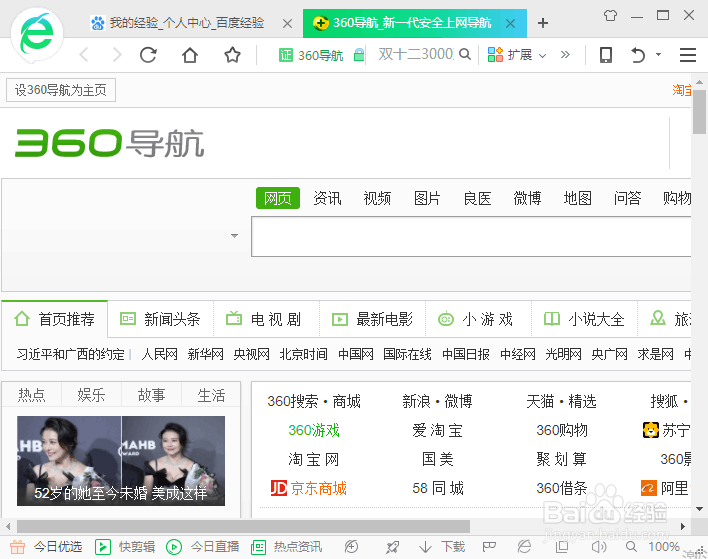Open the 52岁的她至今未婚 news thumbnail

coord(121,461)
